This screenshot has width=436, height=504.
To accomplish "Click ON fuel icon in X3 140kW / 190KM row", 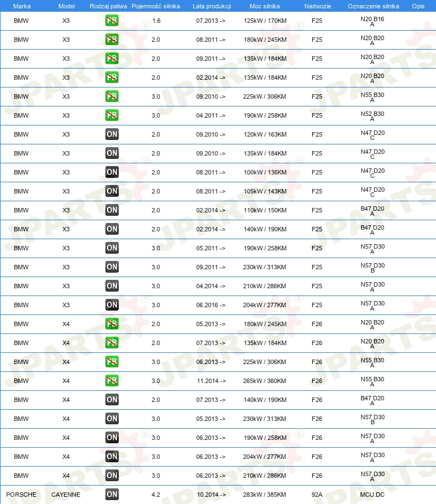I will click(x=112, y=229).
